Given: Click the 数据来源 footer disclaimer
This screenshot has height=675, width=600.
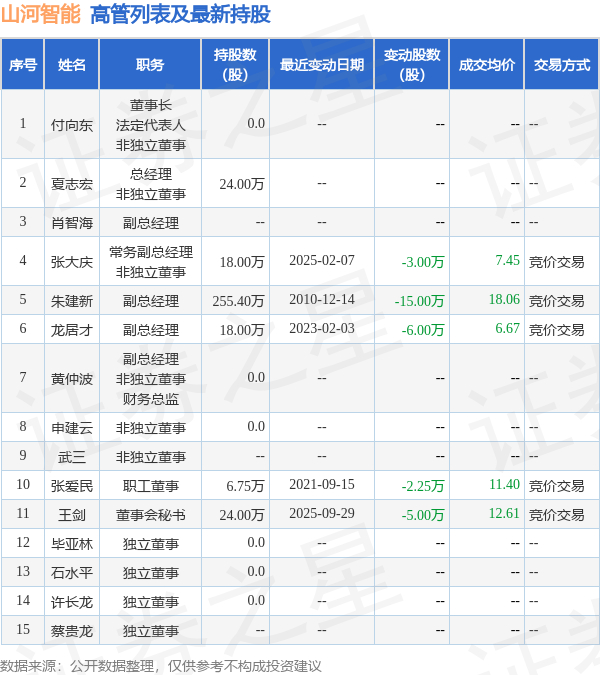Looking at the screenshot, I should pyautogui.click(x=161, y=666).
